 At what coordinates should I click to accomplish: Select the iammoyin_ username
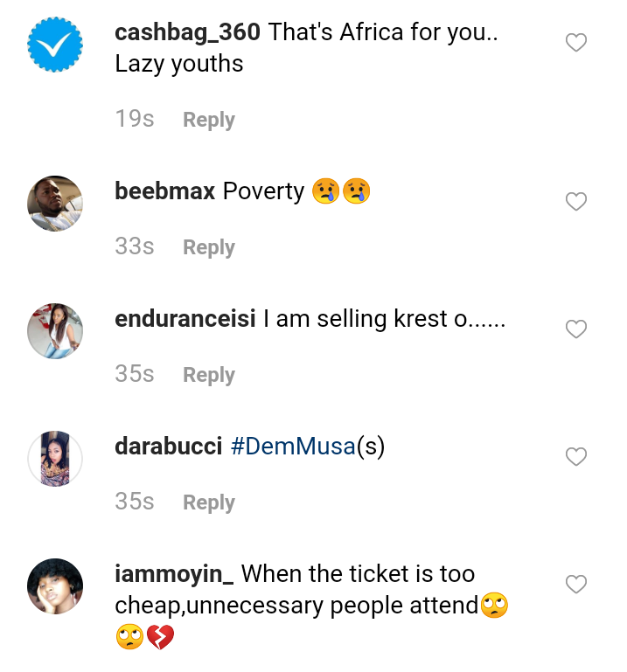coord(174,574)
